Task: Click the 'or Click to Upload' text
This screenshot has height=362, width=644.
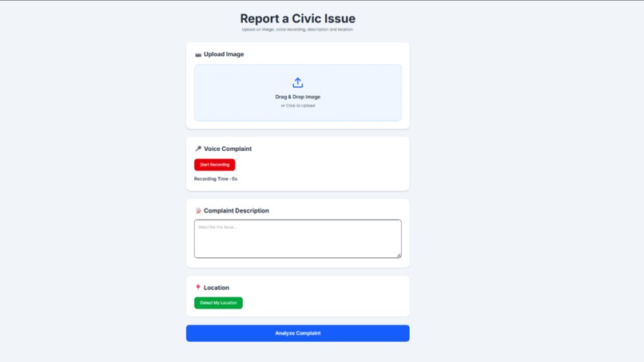Action: 298,105
